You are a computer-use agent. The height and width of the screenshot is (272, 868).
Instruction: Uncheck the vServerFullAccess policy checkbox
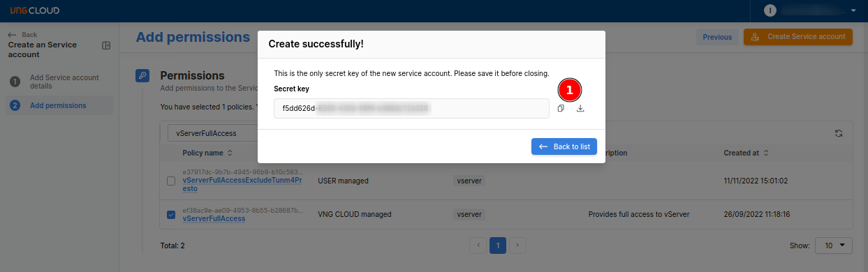click(x=171, y=215)
